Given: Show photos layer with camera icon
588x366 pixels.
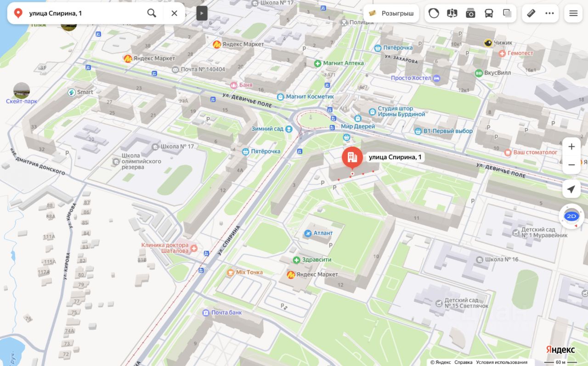Looking at the screenshot, I should [470, 13].
